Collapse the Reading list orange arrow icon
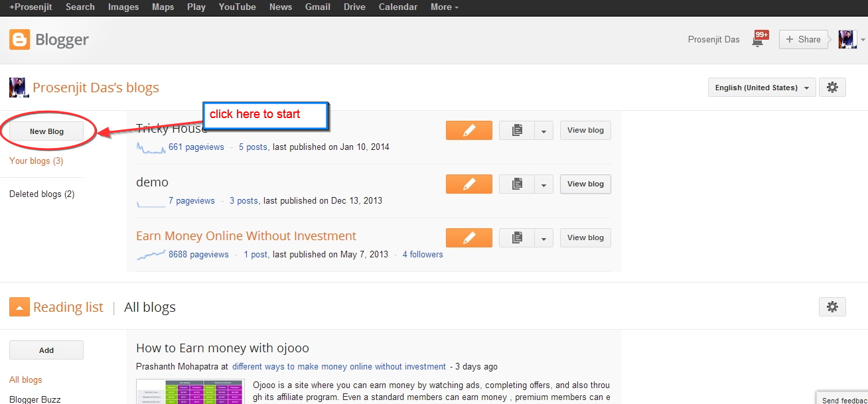Screen dimensions: 868x404 [19, 307]
